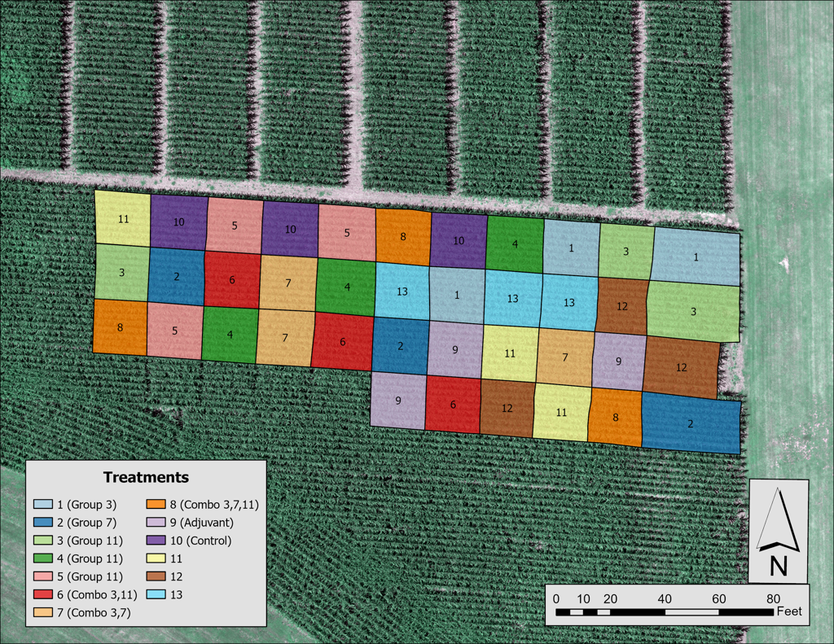Screen dimensions: 834x644
Task: Click the purple swatch for 10 (Control)
Action: pyautogui.click(x=156, y=541)
